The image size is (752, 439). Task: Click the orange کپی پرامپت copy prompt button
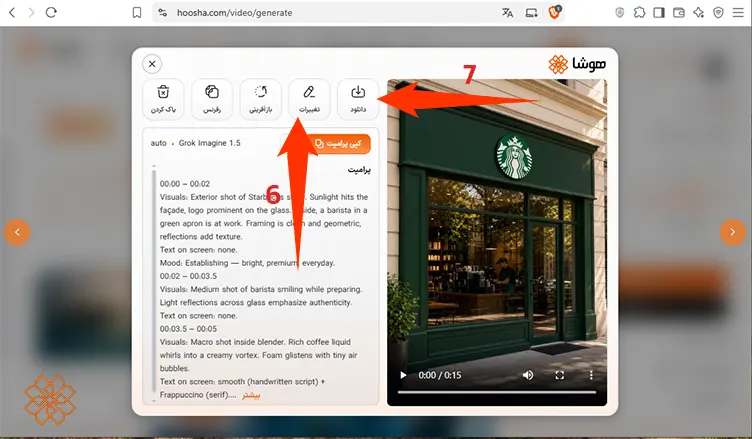tap(338, 143)
